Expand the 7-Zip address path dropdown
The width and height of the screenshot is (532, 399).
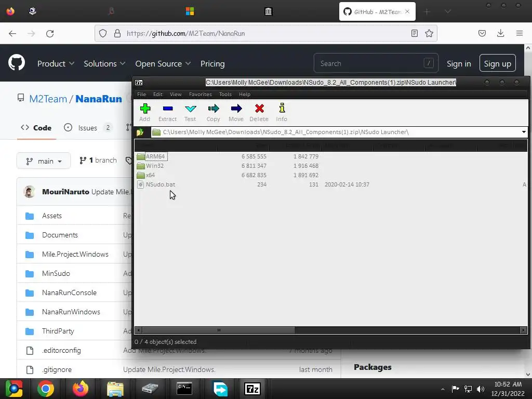tap(524, 132)
